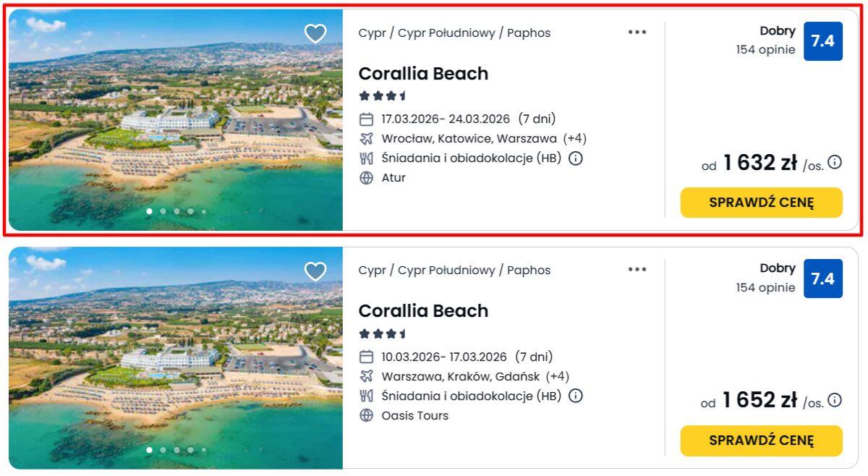Check price for the 1 652 zł offer
The image size is (868, 476).
tap(761, 440)
